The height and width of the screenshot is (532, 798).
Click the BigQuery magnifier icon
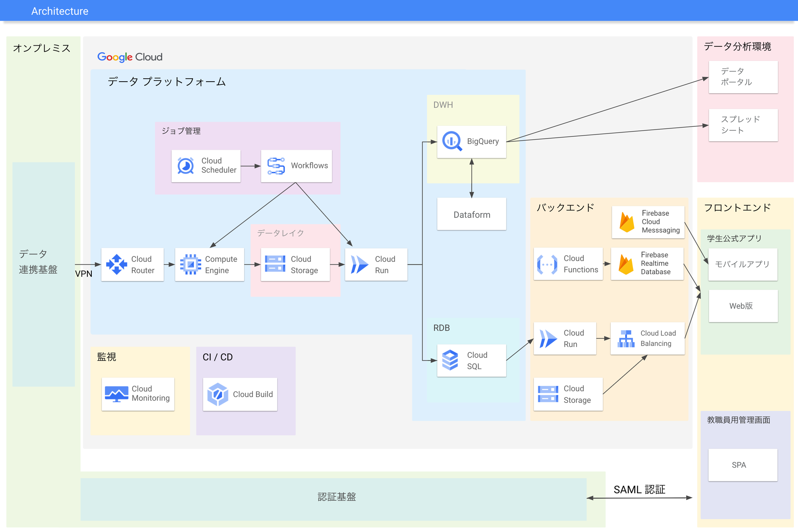[x=452, y=141]
